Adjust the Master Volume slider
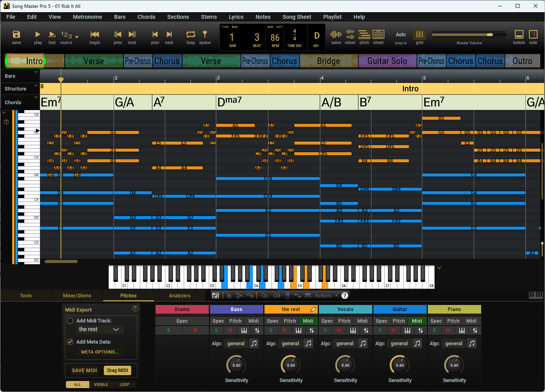The width and height of the screenshot is (545, 392). pyautogui.click(x=462, y=34)
